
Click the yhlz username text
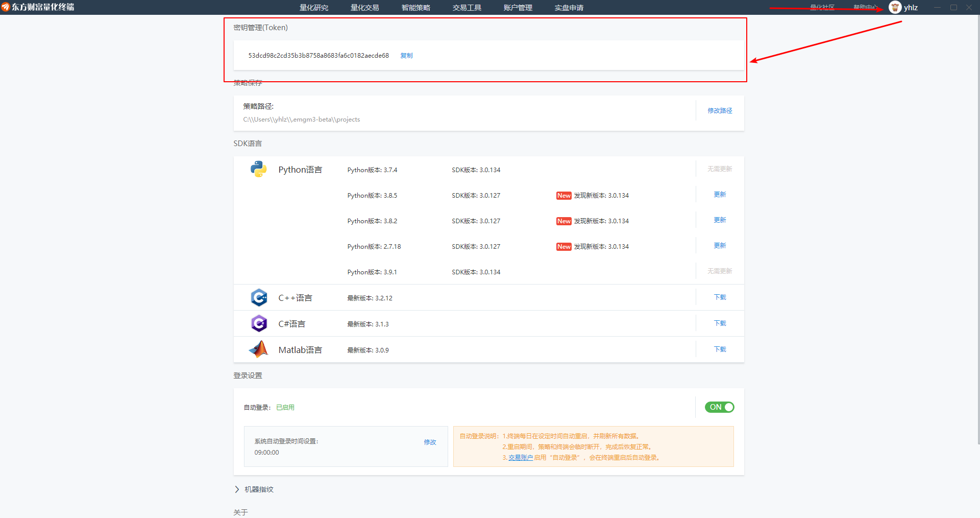[x=911, y=8]
